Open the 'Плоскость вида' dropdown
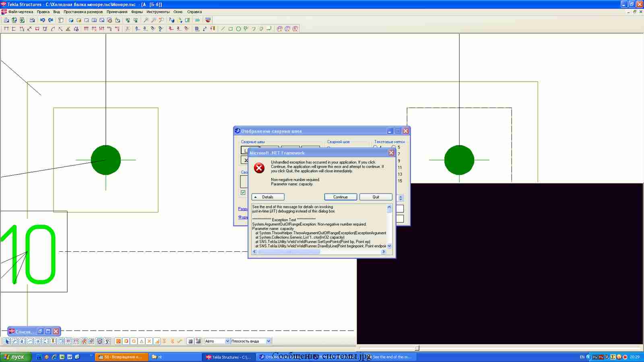 pos(268,341)
